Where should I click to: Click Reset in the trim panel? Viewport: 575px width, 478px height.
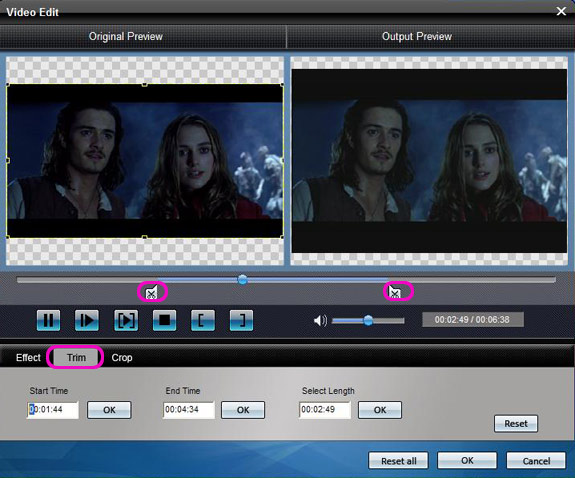pos(516,424)
